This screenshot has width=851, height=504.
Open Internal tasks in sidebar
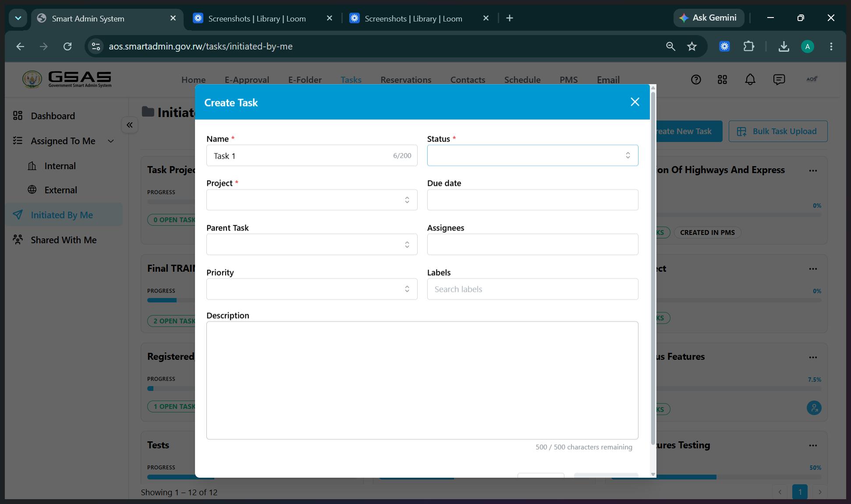point(60,166)
